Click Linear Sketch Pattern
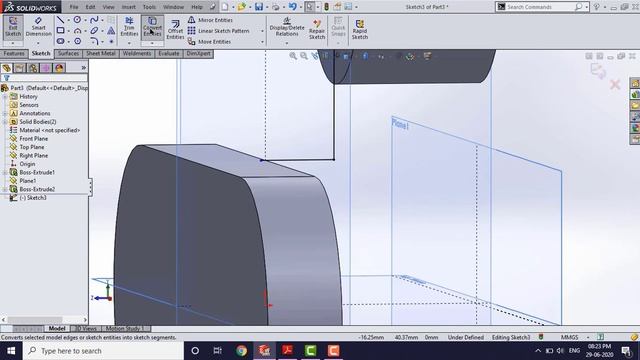 (x=218, y=31)
